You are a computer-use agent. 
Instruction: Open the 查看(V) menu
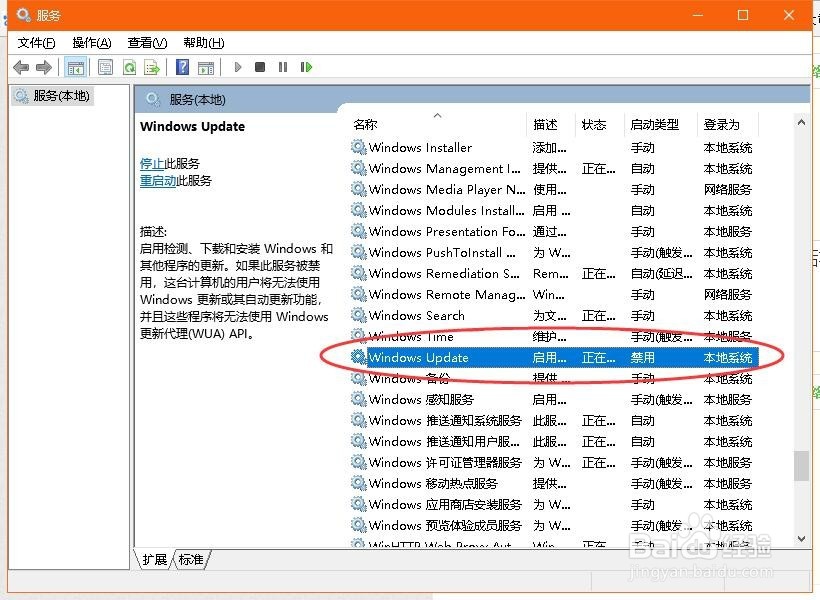147,42
